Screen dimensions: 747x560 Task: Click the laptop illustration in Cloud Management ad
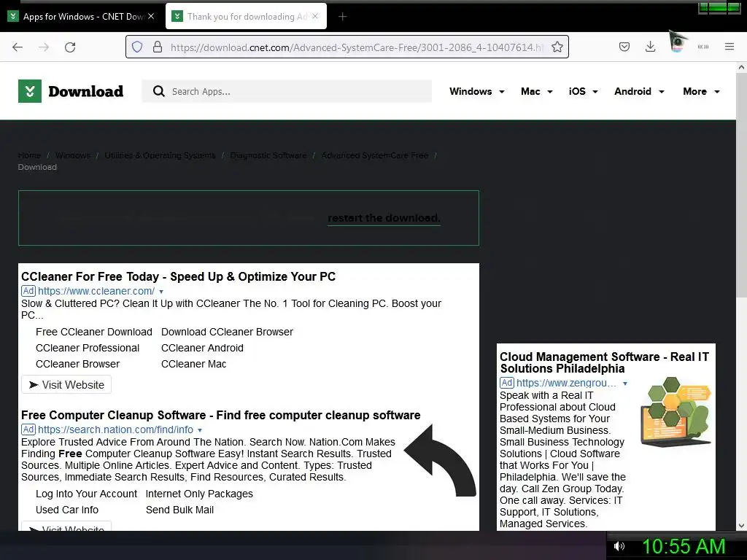click(676, 412)
